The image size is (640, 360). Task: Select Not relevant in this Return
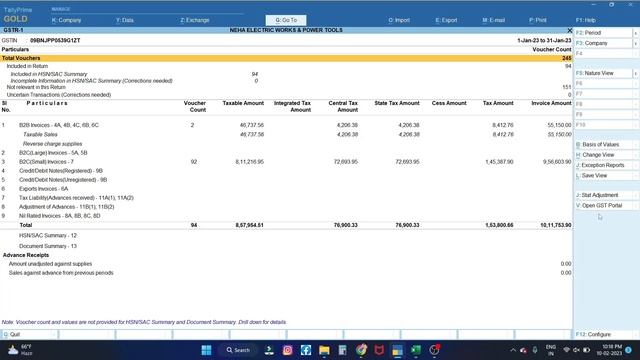coord(286,87)
